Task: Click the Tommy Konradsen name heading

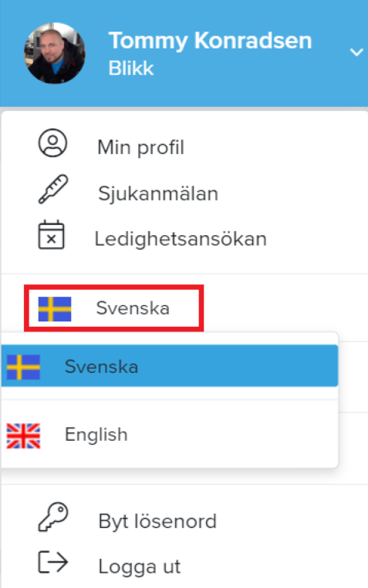Action: pos(210,41)
